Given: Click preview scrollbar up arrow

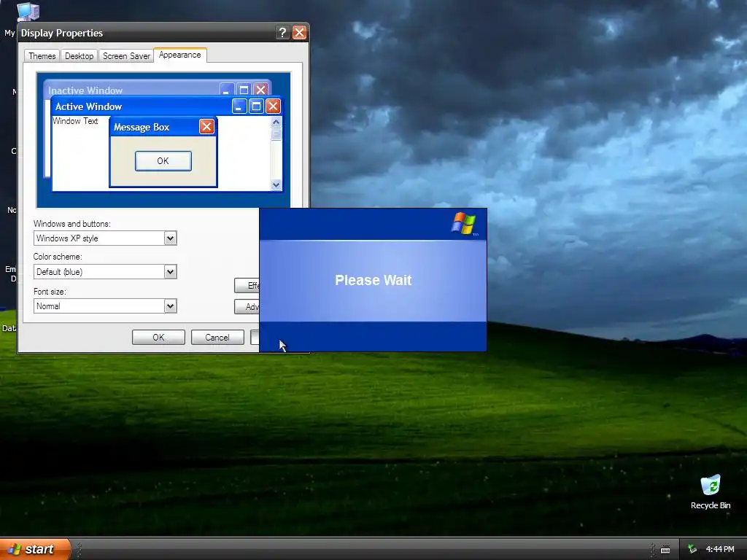Looking at the screenshot, I should pyautogui.click(x=276, y=122).
